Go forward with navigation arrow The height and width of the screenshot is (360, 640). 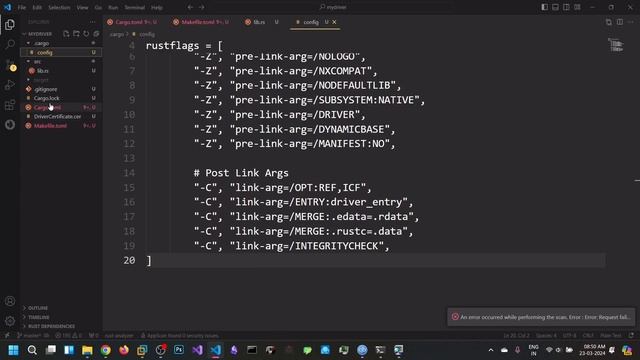pyautogui.click(x=201, y=7)
